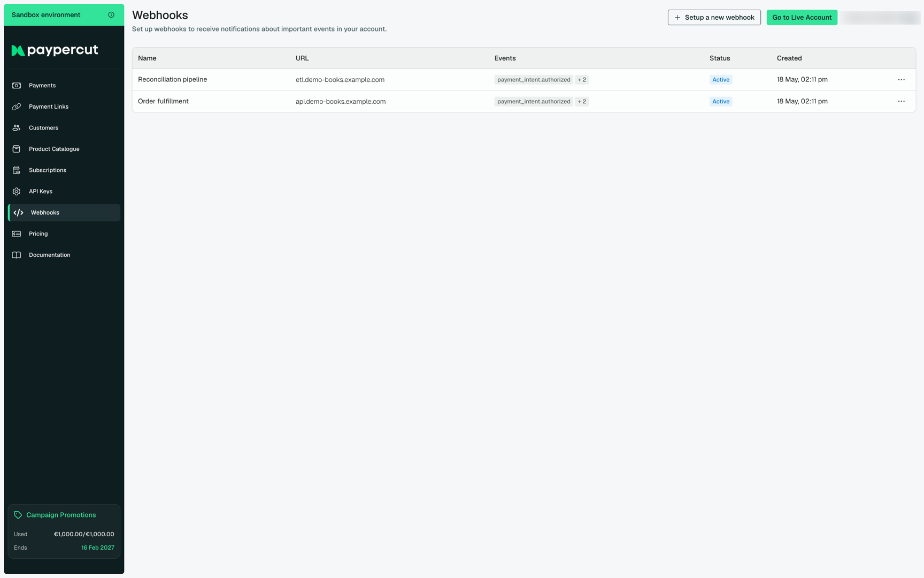Click the Sandbox environment banner
924x578 pixels.
click(64, 15)
